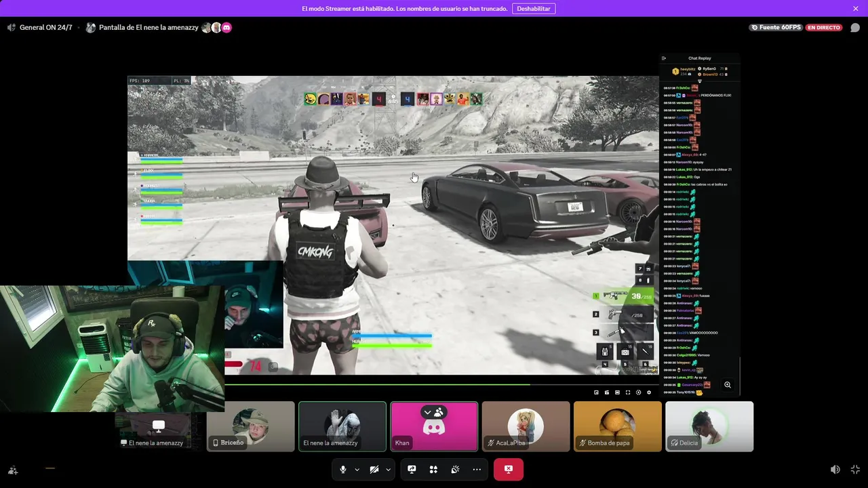Click the red stop watching stream button
Viewport: 868px width, 488px height.
pyautogui.click(x=508, y=469)
